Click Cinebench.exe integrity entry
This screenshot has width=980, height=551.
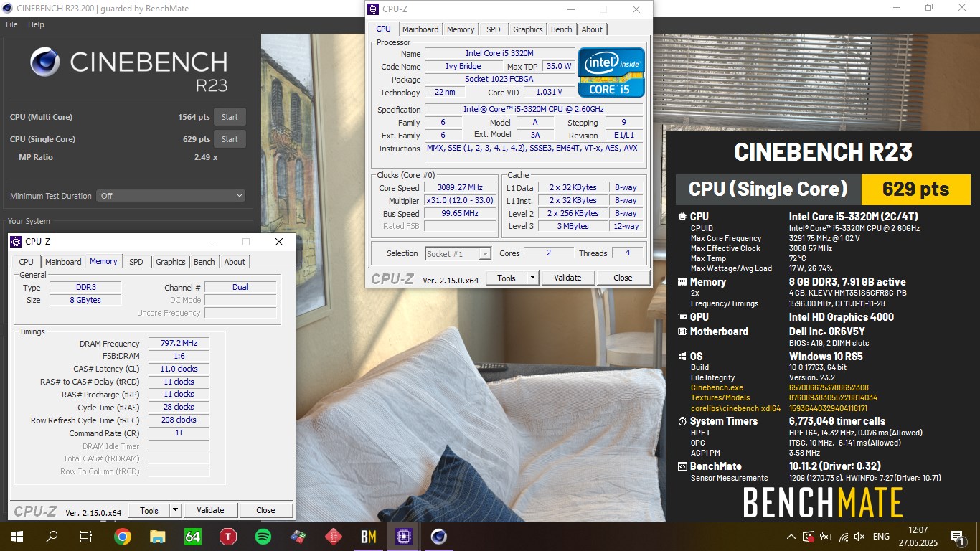(x=717, y=387)
